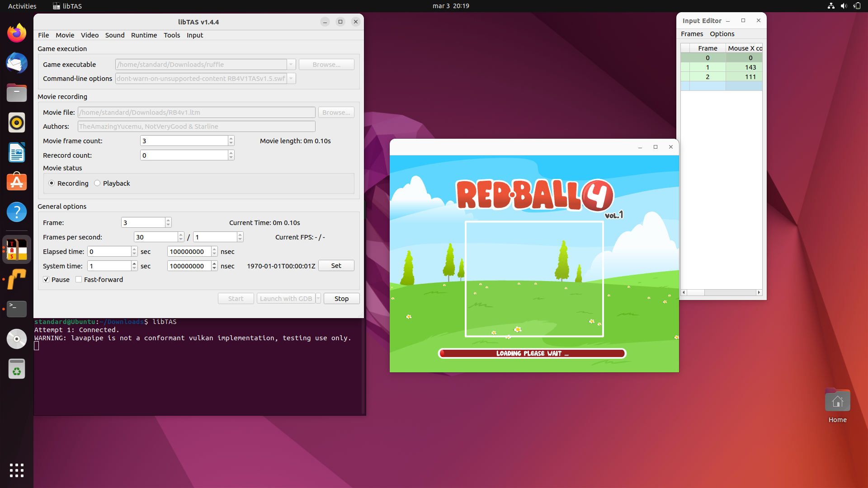Click the volume icon in the top bar
This screenshot has height=488, width=868.
(x=844, y=6)
